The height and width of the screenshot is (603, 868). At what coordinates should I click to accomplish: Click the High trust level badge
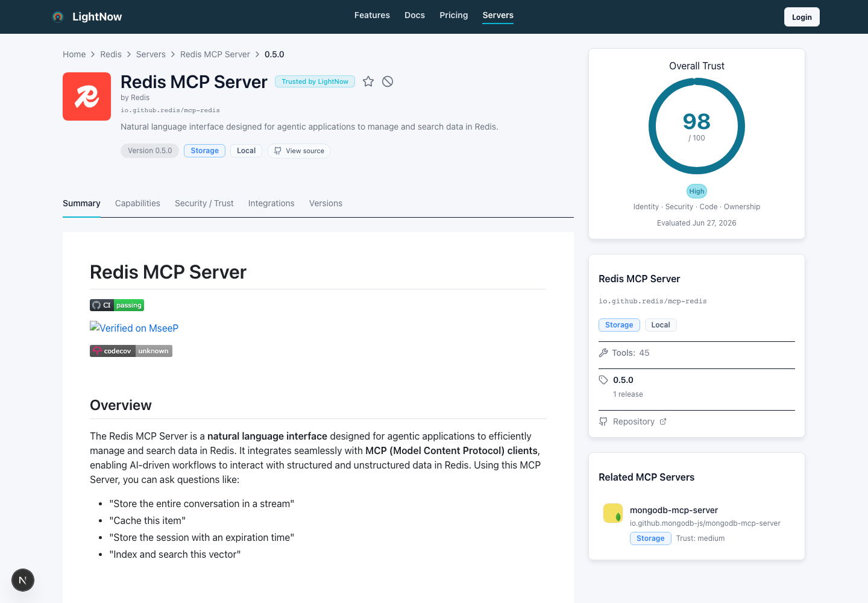pos(697,191)
